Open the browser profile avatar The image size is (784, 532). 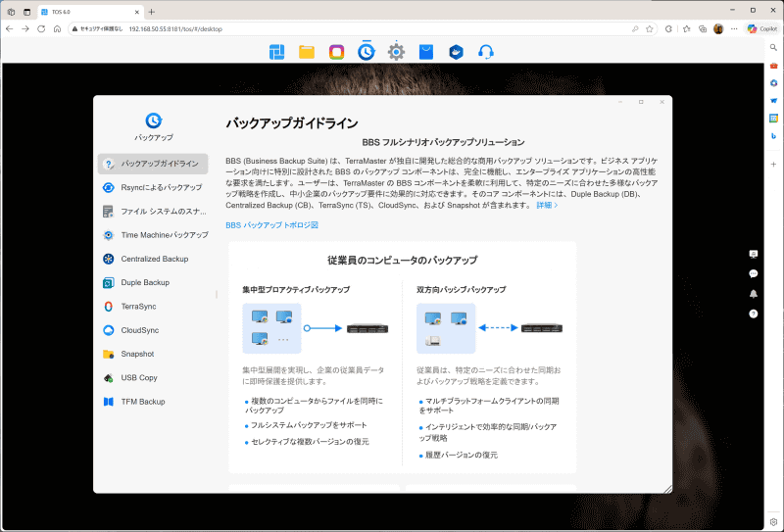718,29
